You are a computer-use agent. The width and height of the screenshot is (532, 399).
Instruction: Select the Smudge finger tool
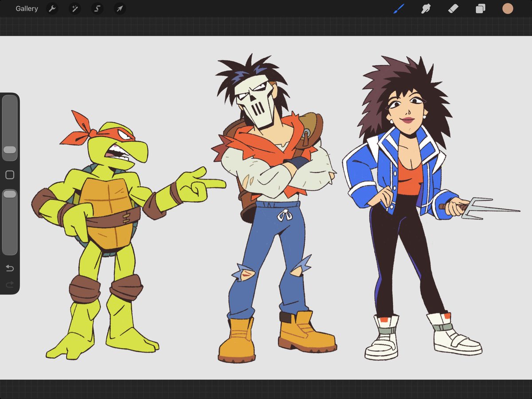[x=426, y=8]
